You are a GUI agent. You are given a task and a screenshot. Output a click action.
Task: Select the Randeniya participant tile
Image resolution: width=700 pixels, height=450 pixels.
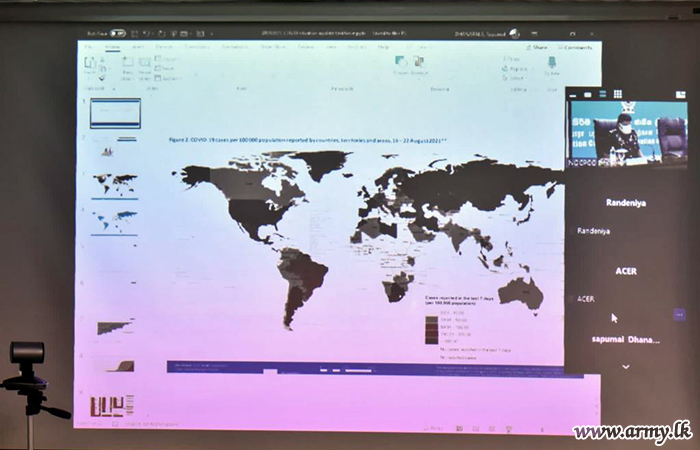[626, 202]
